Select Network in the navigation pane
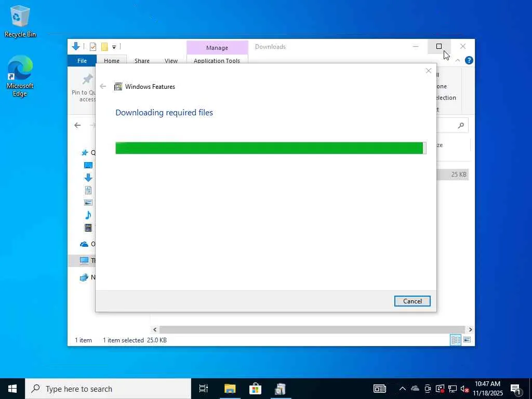 (x=84, y=277)
